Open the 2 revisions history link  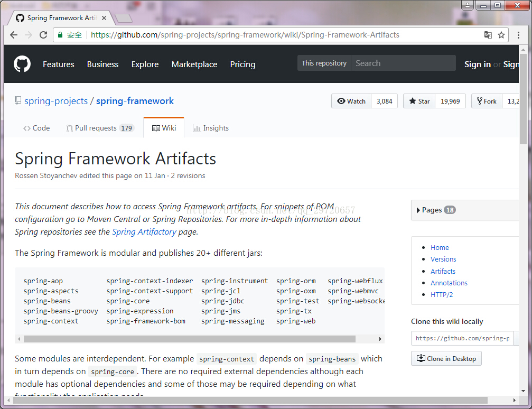pyautogui.click(x=188, y=175)
